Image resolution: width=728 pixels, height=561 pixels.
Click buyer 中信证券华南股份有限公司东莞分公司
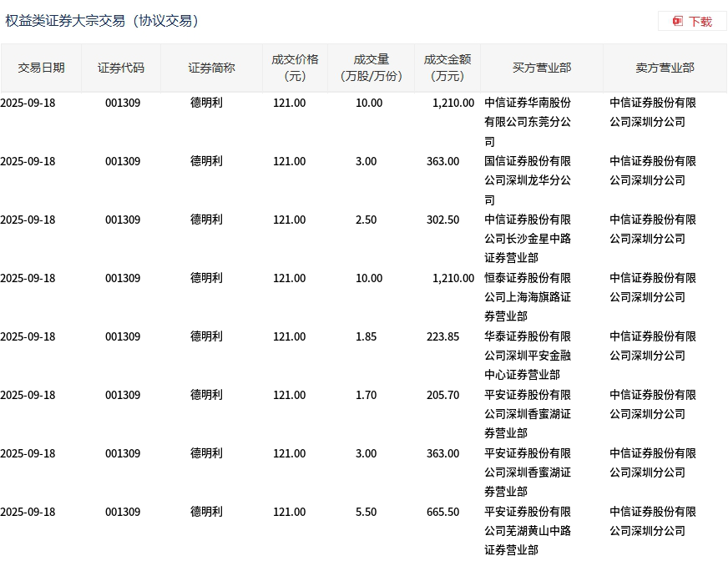coord(528,122)
